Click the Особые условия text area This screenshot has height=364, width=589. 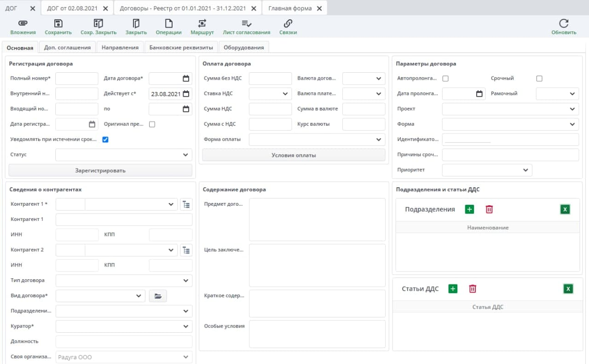point(317,334)
